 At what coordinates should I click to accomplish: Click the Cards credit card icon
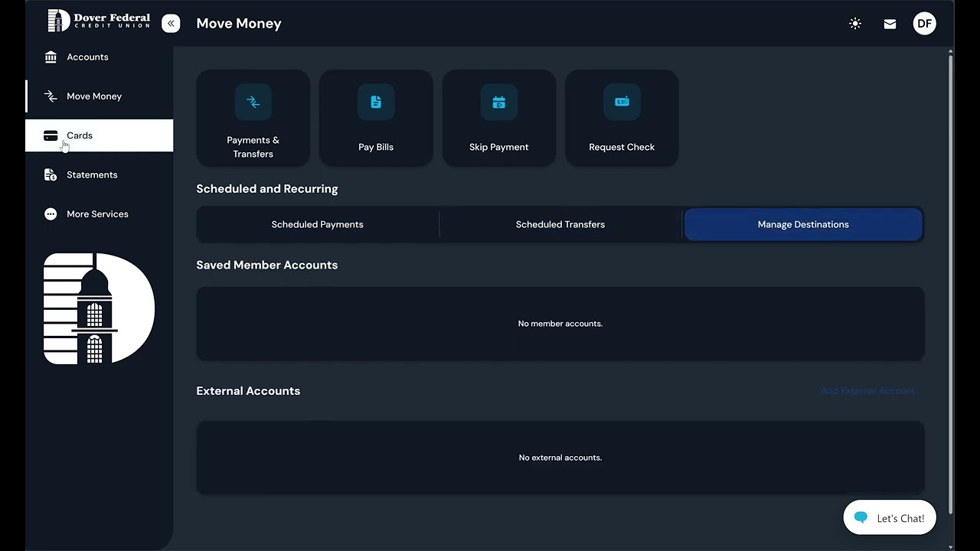(51, 135)
